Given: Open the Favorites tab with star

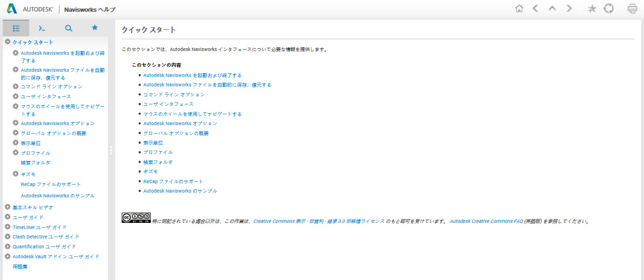Looking at the screenshot, I should (95, 28).
